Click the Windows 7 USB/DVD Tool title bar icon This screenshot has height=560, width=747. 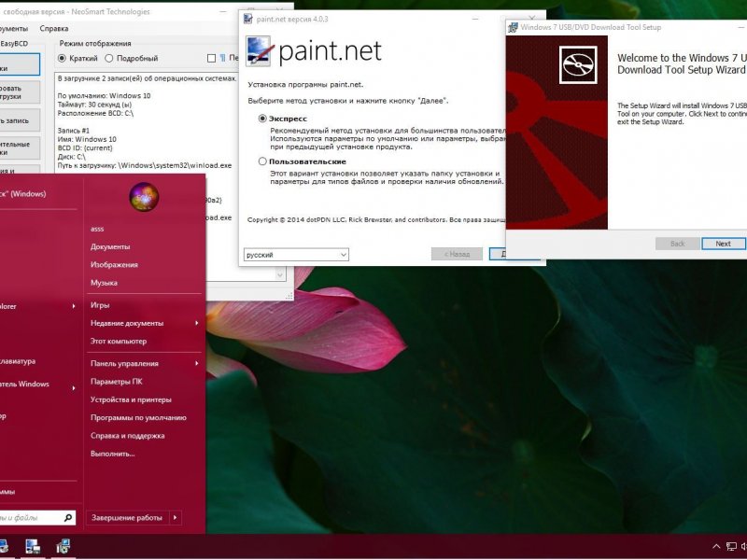tap(513, 27)
